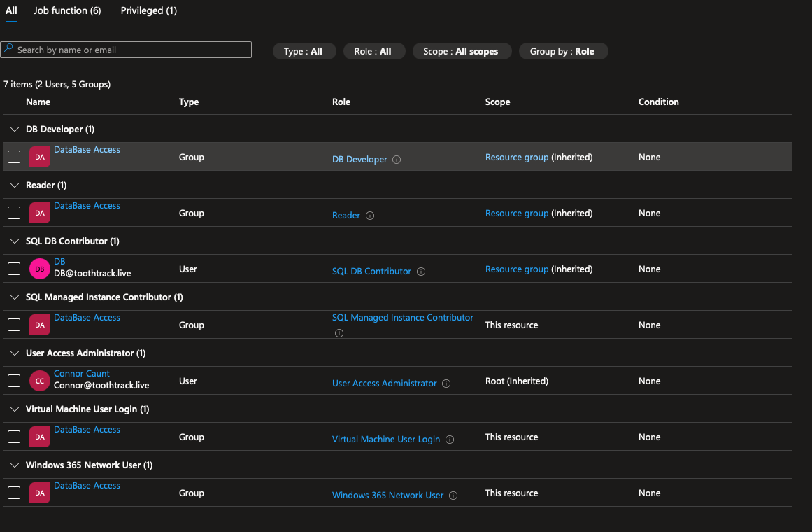Open SQL Managed Instance Contributor role link
Screen dimensions: 812x532
(402, 317)
